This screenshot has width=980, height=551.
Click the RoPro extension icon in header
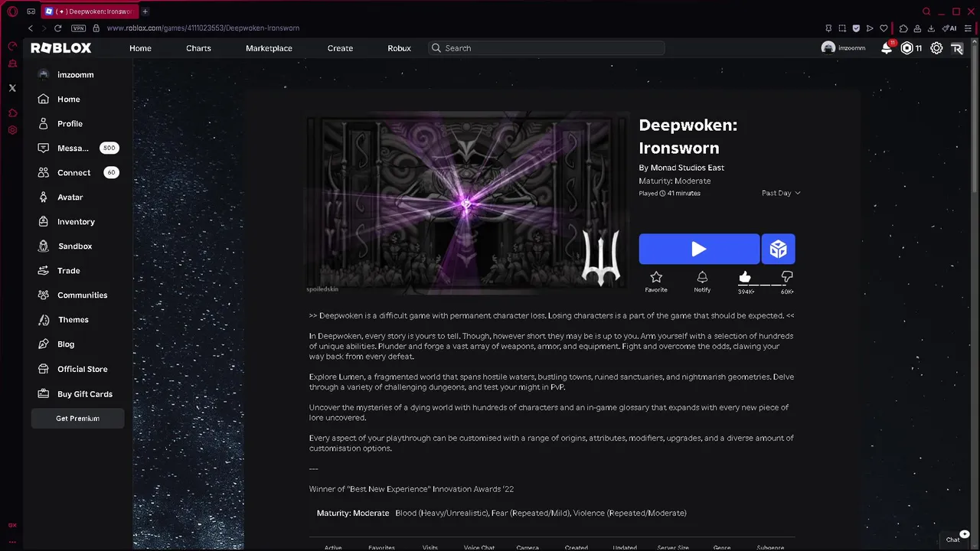(x=957, y=48)
